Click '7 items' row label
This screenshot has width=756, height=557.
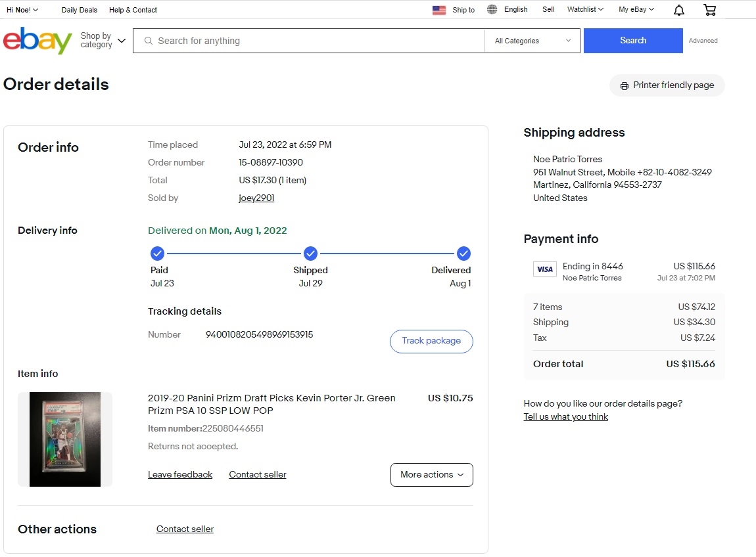[548, 307]
